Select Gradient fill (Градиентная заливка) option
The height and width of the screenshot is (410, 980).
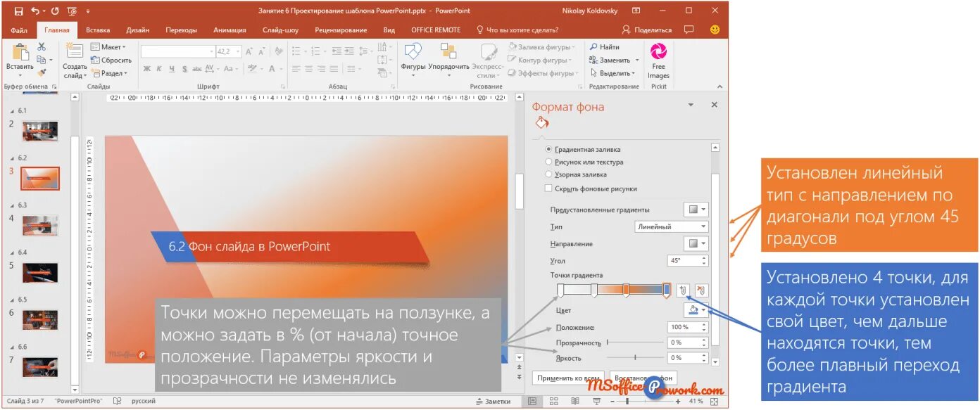click(x=583, y=150)
